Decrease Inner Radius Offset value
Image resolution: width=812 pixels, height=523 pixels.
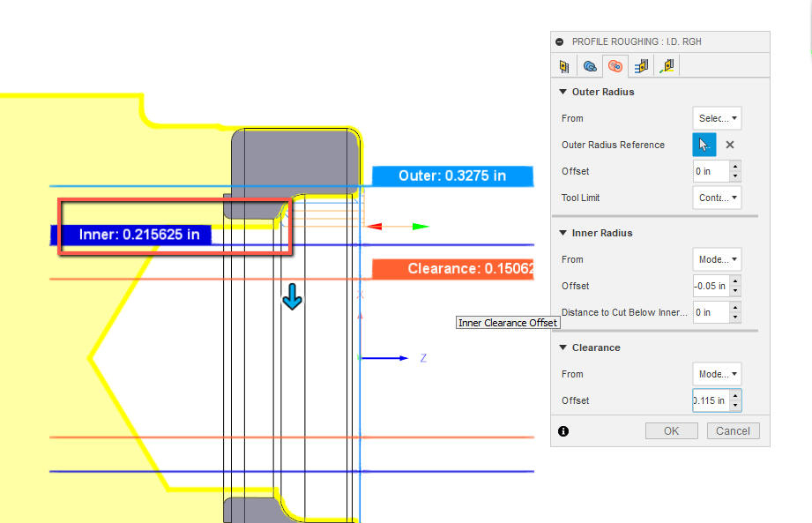click(735, 291)
